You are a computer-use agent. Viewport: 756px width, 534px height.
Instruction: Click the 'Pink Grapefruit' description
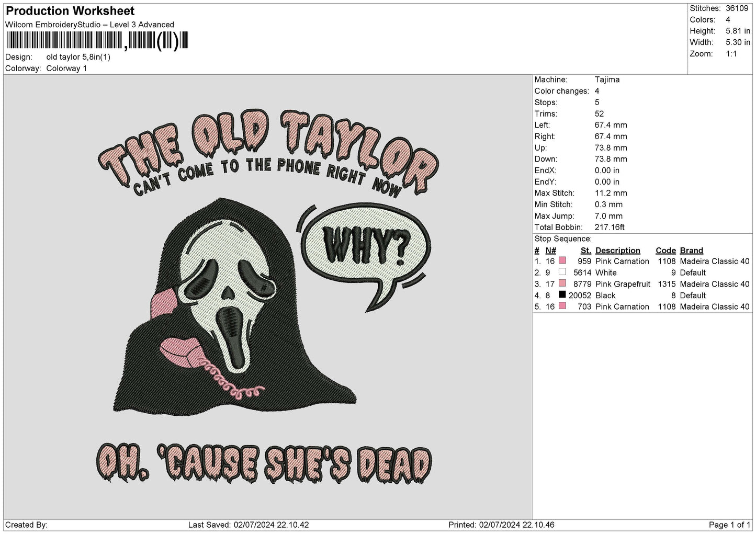click(623, 284)
